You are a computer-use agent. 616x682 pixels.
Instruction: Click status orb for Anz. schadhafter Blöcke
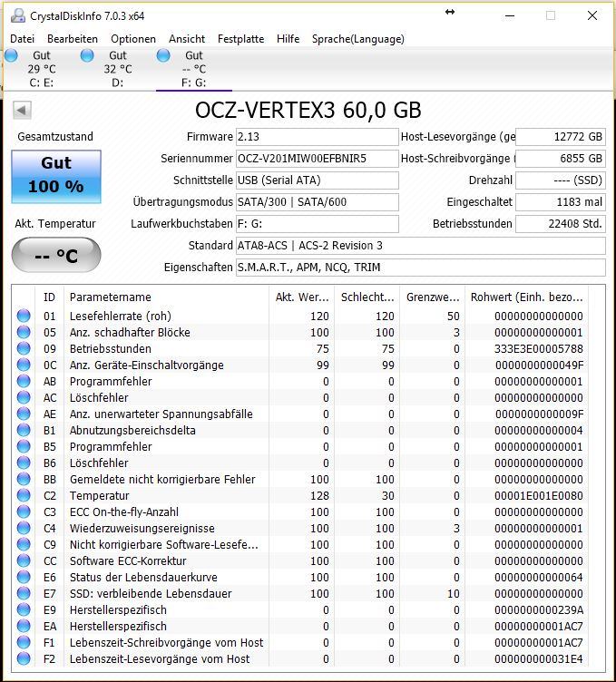tap(24, 332)
